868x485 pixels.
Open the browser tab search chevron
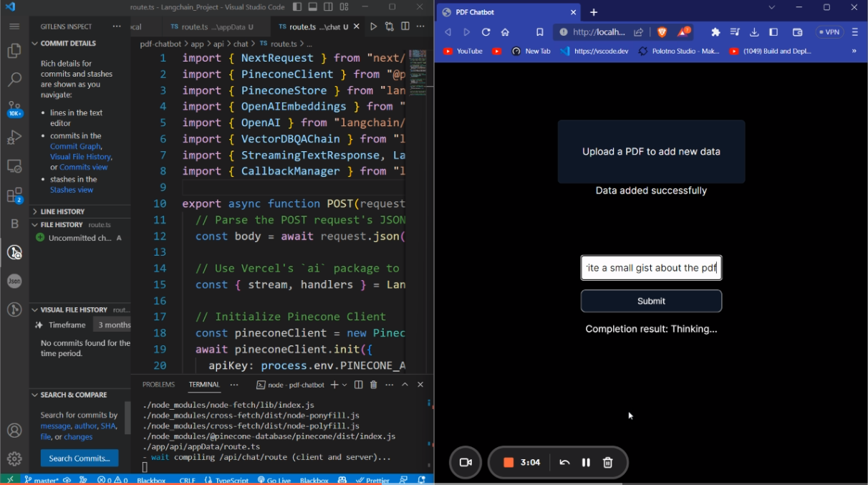tap(771, 7)
